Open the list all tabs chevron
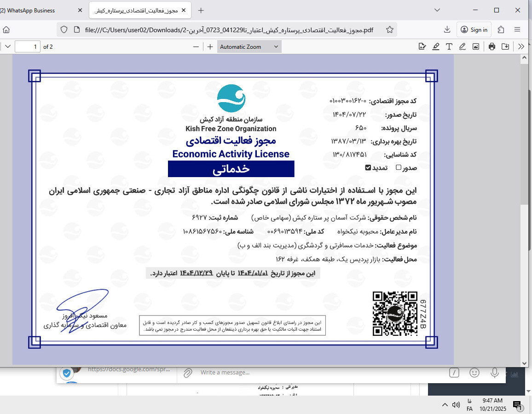This screenshot has width=532, height=414. pyautogui.click(x=437, y=10)
